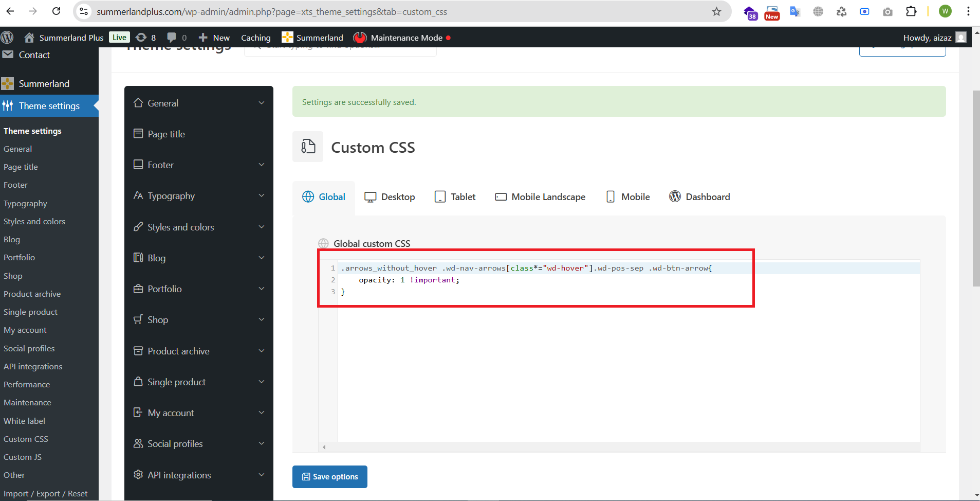Open the updates icon showing 8
The image size is (980, 501).
click(x=145, y=38)
